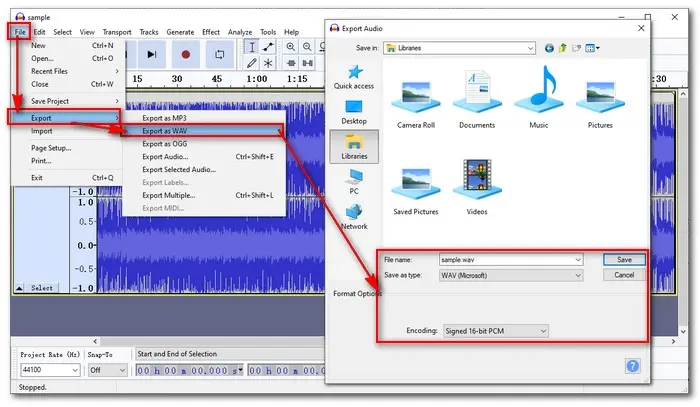Choose Export as MP3
700x407 pixels.
(x=204, y=118)
